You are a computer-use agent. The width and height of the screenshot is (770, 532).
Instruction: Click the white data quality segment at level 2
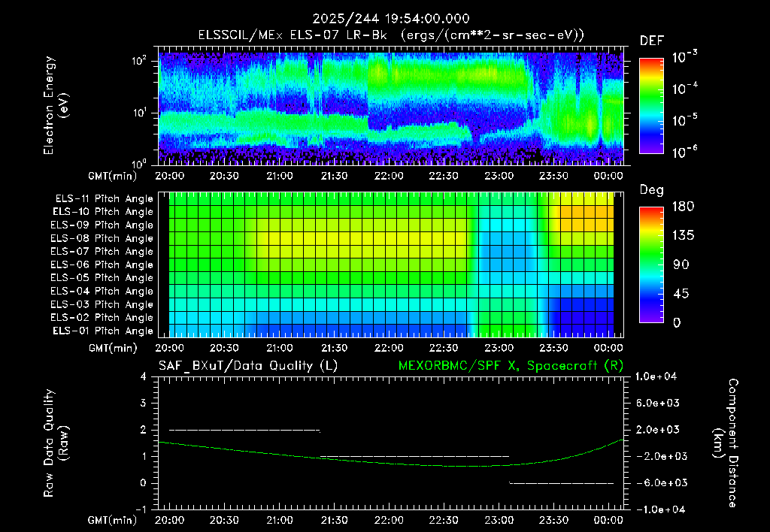pyautogui.click(x=244, y=430)
